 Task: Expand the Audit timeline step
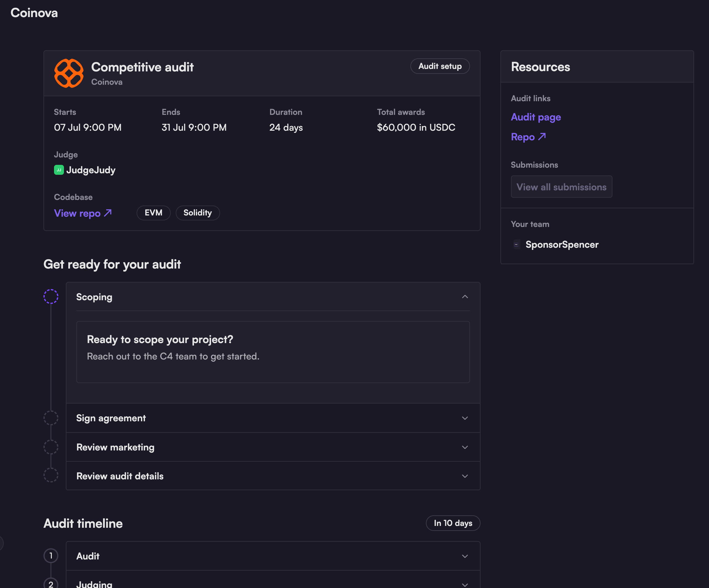coord(465,556)
